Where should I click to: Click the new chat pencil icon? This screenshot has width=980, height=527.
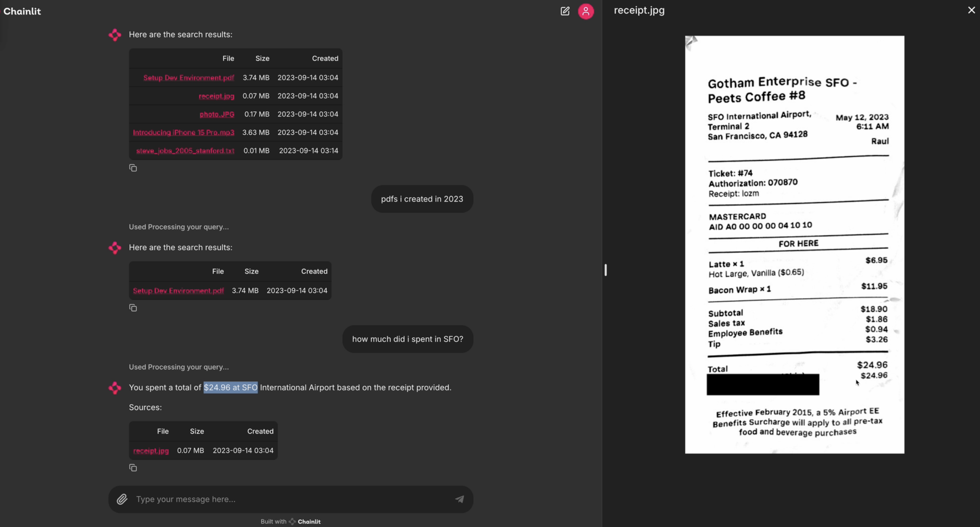(565, 11)
